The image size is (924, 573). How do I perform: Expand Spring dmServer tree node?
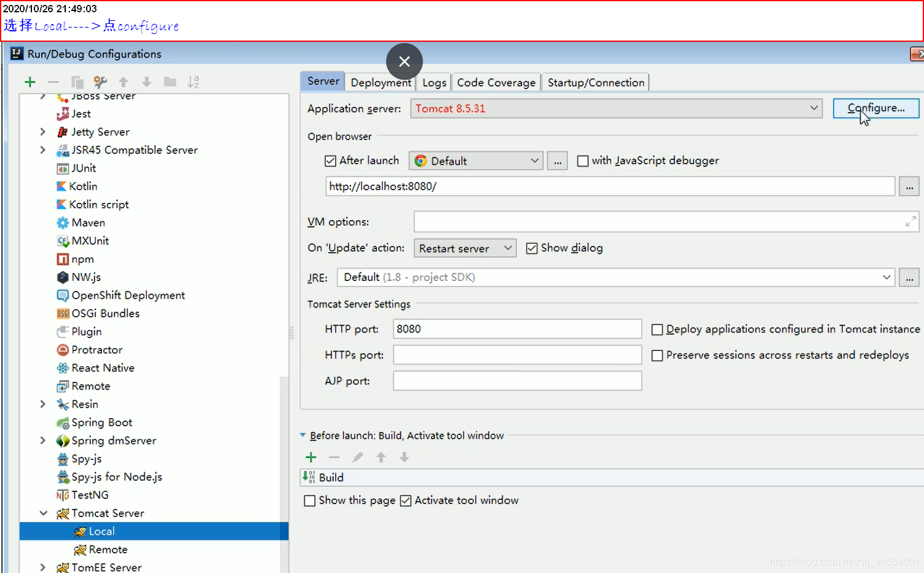point(43,441)
